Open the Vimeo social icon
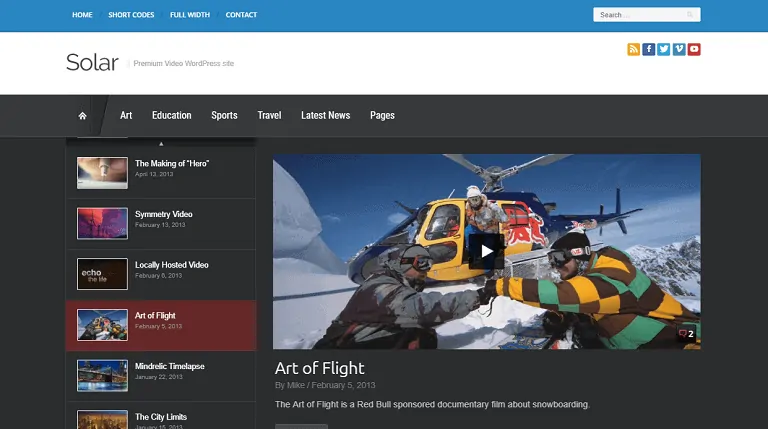768x429 pixels. [x=679, y=49]
